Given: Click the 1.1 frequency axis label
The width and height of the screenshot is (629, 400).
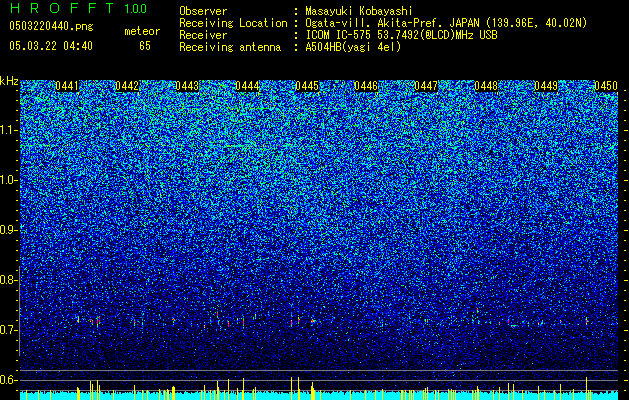Looking at the screenshot, I should coord(8,130).
